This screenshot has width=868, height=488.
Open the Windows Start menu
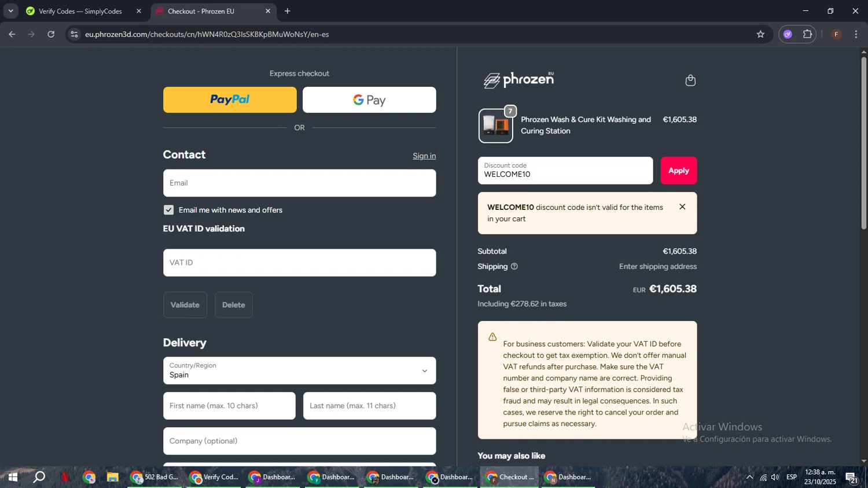pos(13,477)
